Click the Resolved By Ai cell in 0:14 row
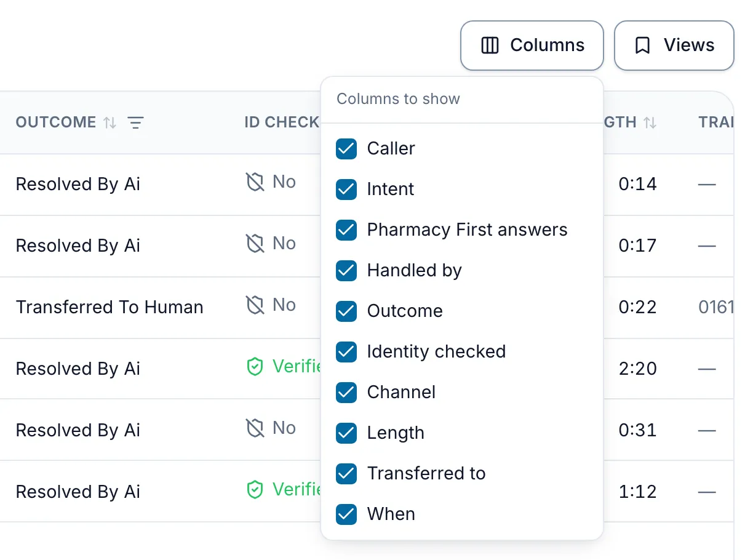Viewport: 753px width, 560px height. coord(78,184)
